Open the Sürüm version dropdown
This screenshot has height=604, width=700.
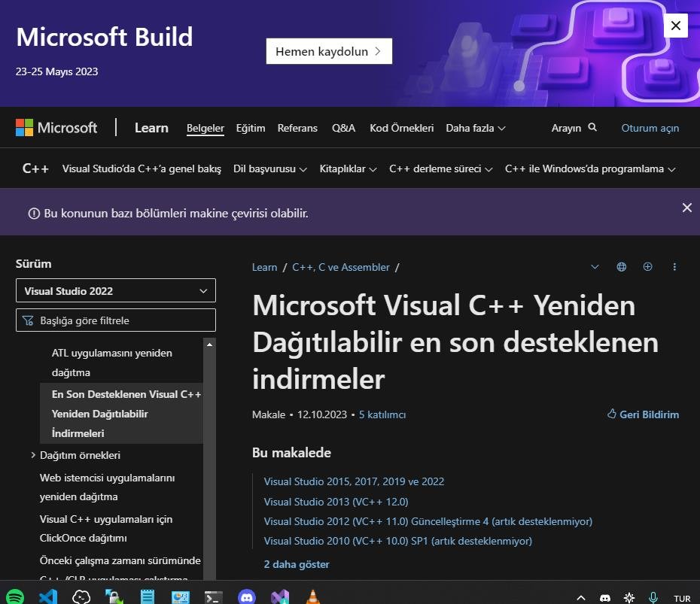116,290
